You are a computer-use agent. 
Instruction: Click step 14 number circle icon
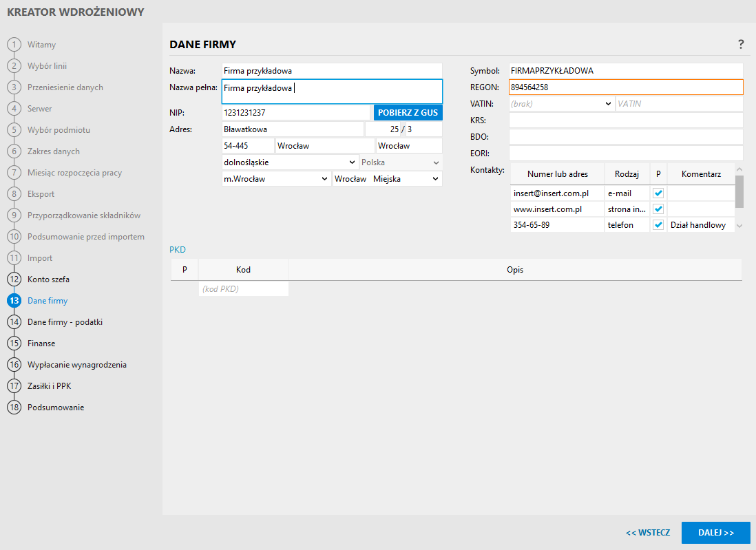pos(14,322)
